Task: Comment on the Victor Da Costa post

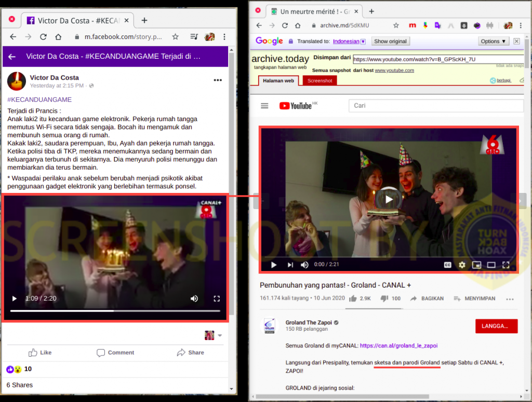Action: coord(115,353)
